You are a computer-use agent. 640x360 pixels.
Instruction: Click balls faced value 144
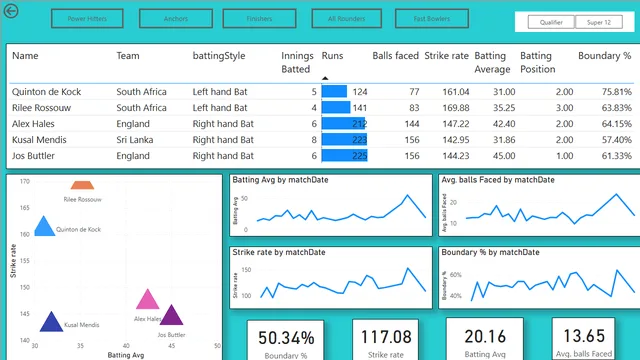(412, 124)
